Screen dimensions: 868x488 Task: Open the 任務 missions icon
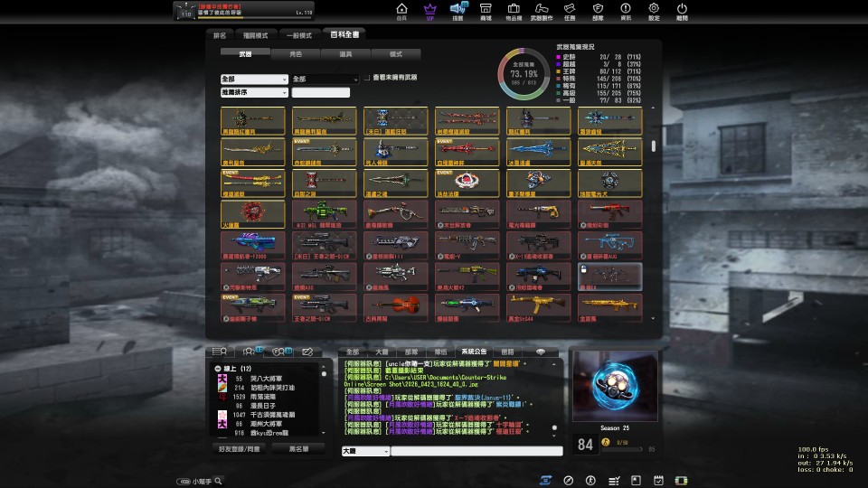[x=570, y=11]
